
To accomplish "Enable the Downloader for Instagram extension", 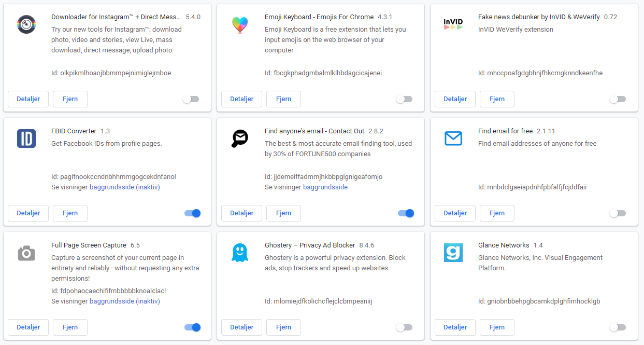I will point(191,99).
